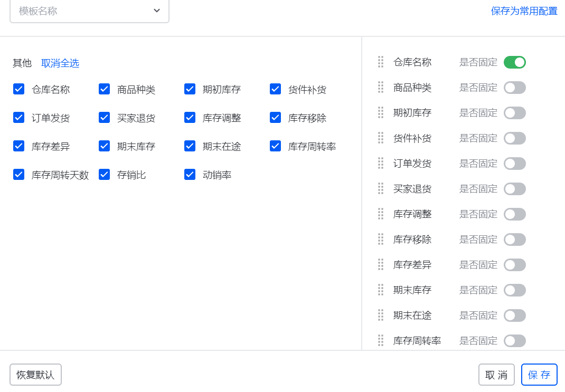
Task: Click the drag handle beside 库存移除
Action: tap(380, 240)
